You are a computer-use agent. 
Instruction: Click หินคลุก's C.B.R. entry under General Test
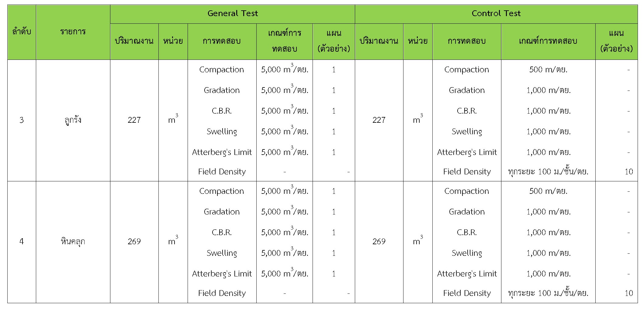(222, 233)
